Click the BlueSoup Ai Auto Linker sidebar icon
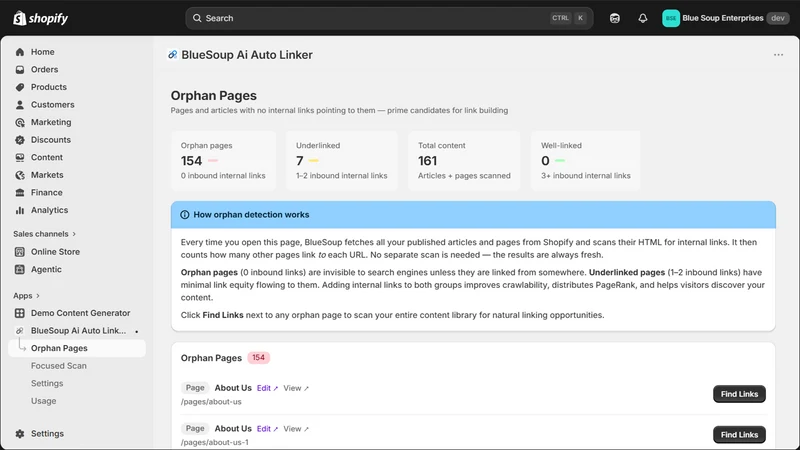This screenshot has height=450, width=800. (x=20, y=331)
